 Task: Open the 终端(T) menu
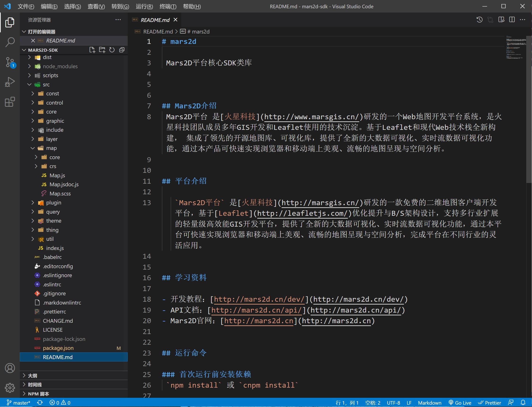(x=168, y=7)
